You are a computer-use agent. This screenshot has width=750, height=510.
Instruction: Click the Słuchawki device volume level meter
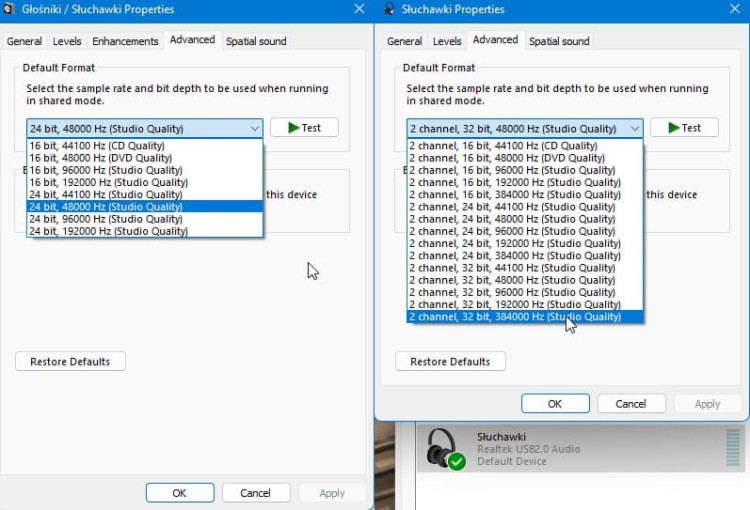pyautogui.click(x=732, y=447)
